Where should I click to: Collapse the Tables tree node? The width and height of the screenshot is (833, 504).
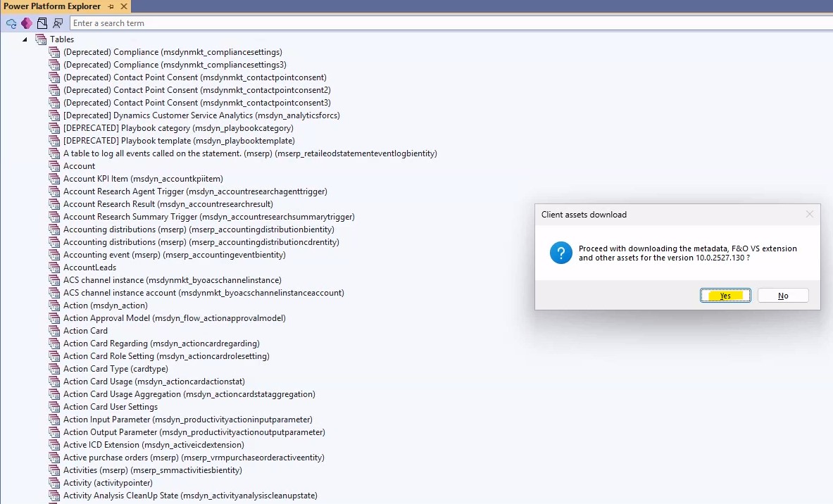point(25,39)
